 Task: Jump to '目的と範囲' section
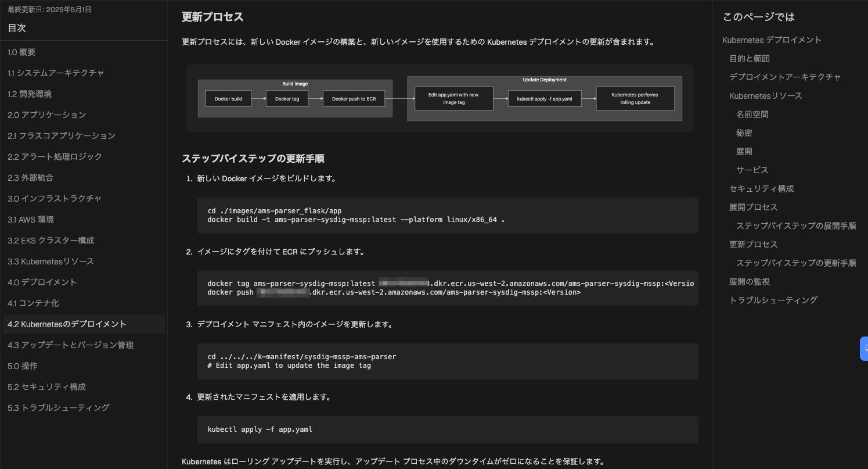point(750,59)
